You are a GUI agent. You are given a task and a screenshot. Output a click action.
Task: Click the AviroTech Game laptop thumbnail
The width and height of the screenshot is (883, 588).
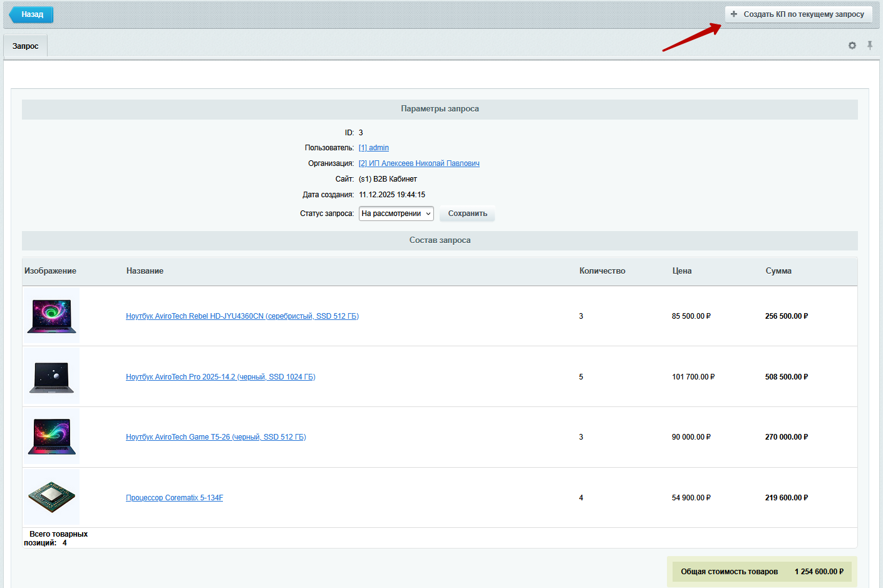pos(52,437)
